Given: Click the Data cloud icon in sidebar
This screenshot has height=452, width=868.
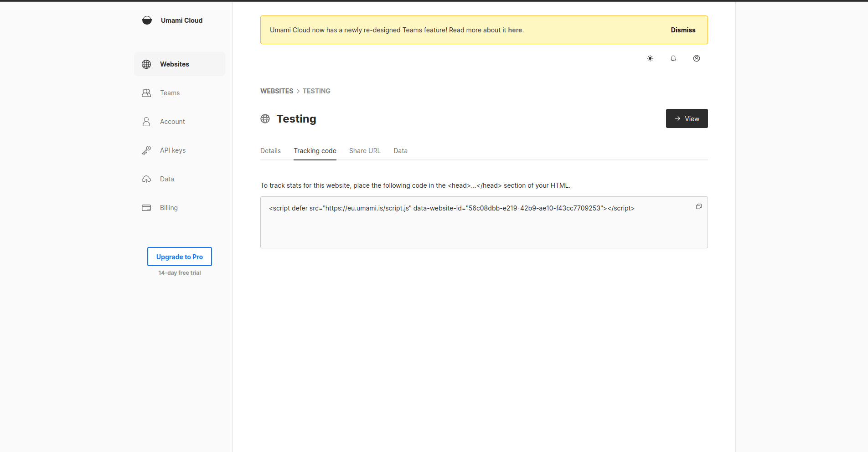Looking at the screenshot, I should 146,179.
